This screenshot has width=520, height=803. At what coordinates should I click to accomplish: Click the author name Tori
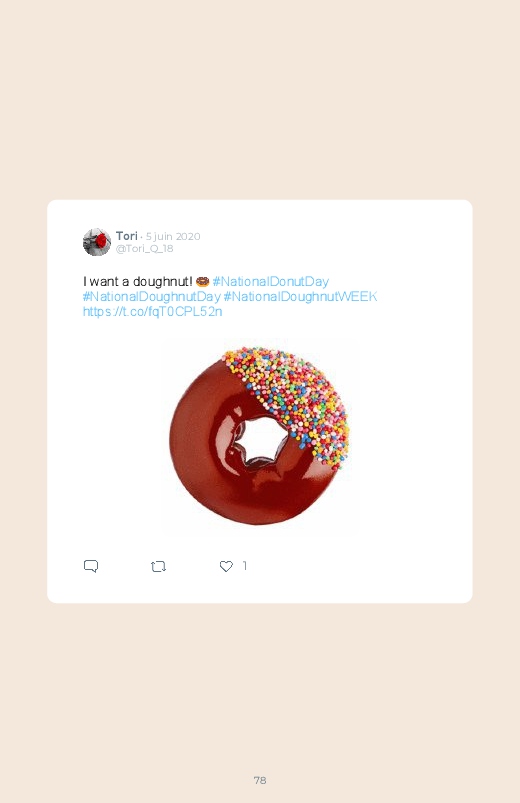[127, 236]
